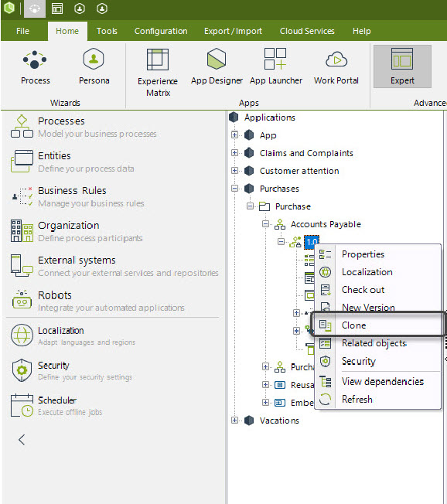
Task: Expand the Vacations application node
Action: pyautogui.click(x=235, y=420)
